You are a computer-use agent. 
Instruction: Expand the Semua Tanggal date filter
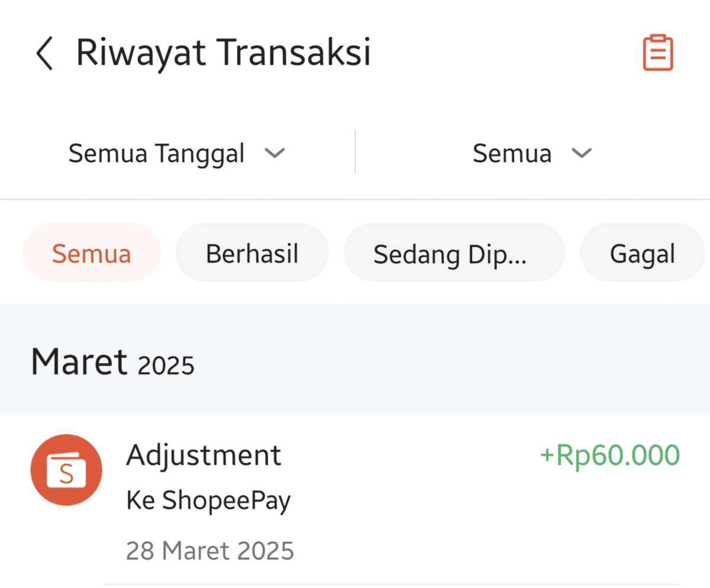pyautogui.click(x=177, y=153)
